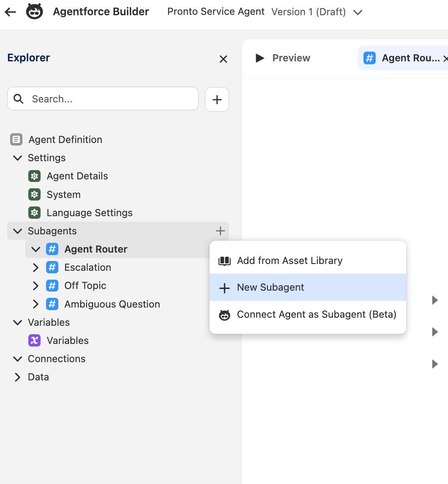This screenshot has width=448, height=484.
Task: Select the Escalation subagent
Action: [87, 267]
